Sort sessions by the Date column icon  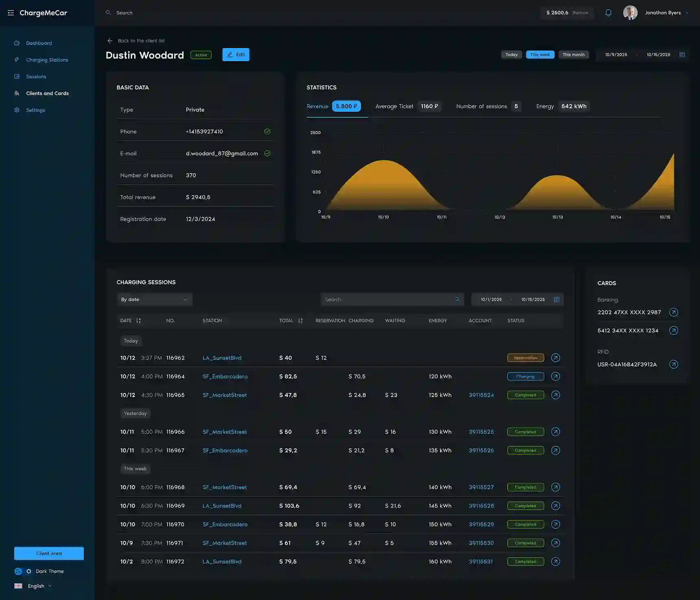(138, 321)
